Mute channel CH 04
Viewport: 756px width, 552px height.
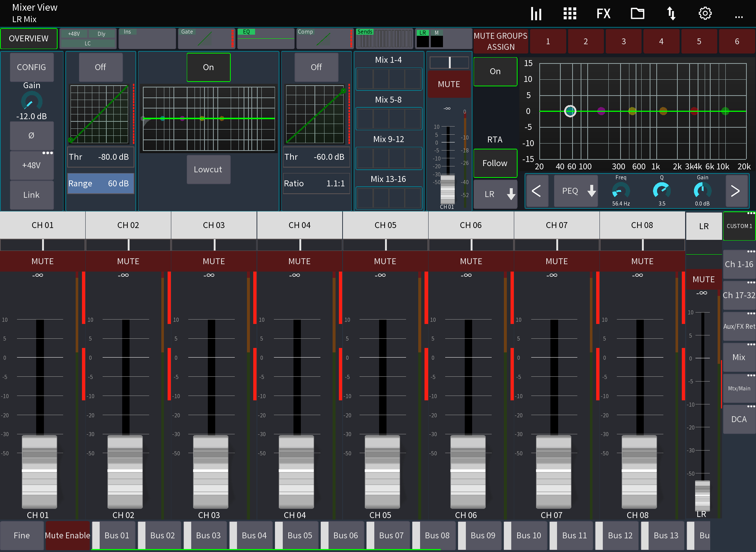(x=299, y=261)
